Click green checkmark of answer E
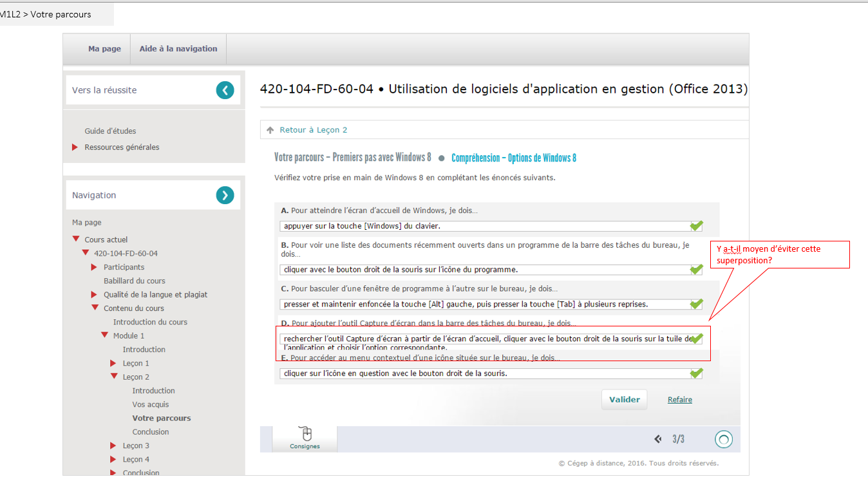This screenshot has height=497, width=868. tap(696, 373)
